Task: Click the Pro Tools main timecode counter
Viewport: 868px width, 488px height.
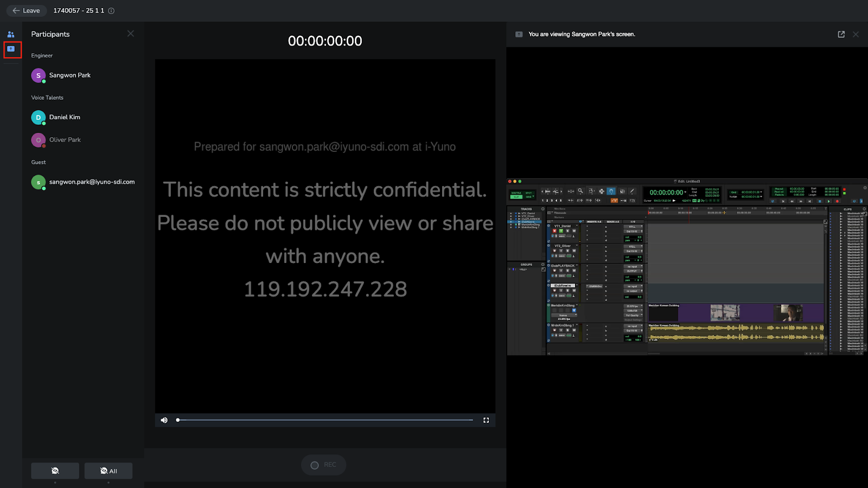Action: 666,192
